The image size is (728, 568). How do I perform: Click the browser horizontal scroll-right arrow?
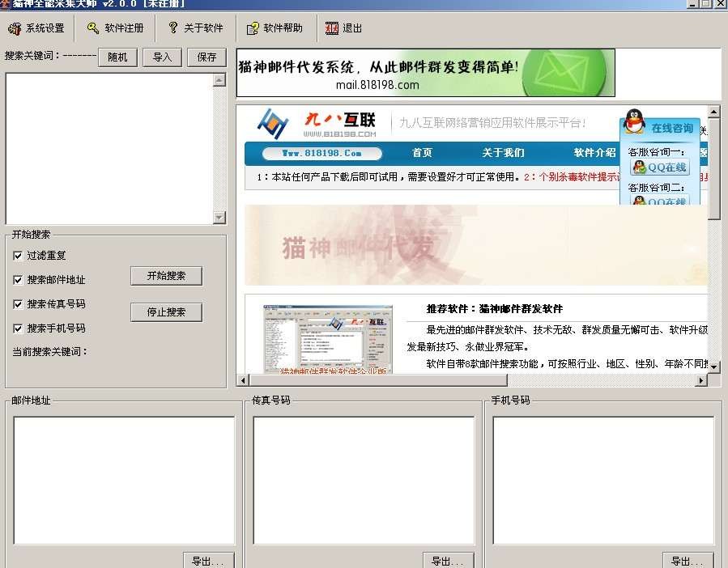point(701,380)
